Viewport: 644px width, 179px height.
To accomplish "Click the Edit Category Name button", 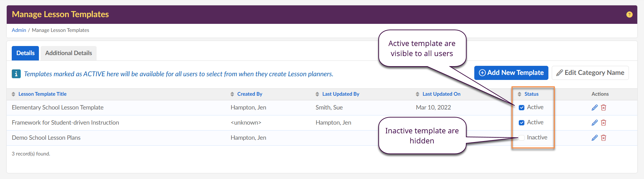I will coord(590,73).
